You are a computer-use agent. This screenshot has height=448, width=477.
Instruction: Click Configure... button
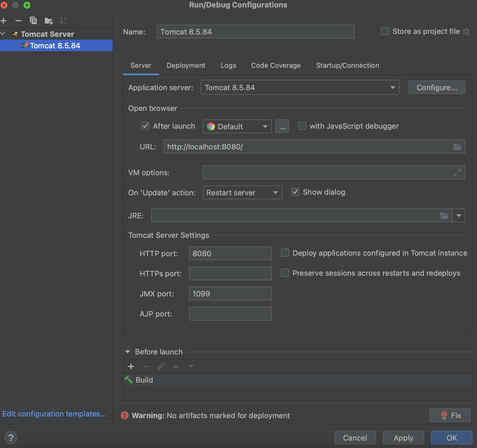(437, 87)
